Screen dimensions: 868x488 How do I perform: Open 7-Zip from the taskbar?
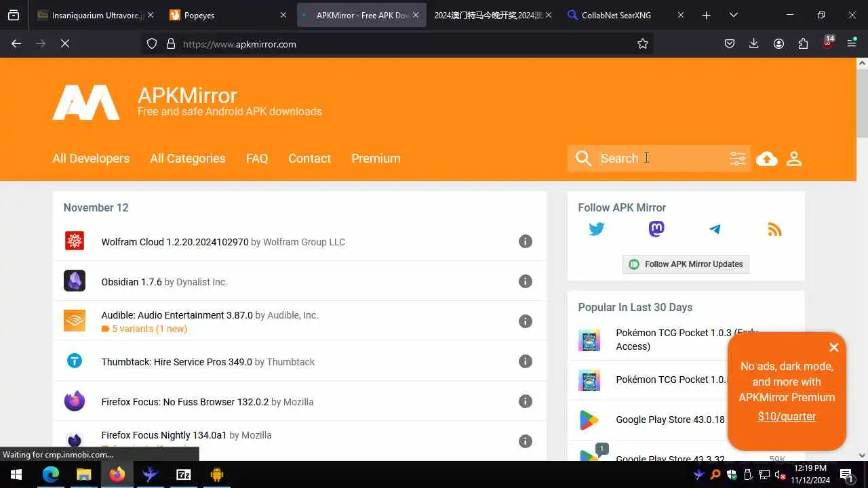point(184,474)
